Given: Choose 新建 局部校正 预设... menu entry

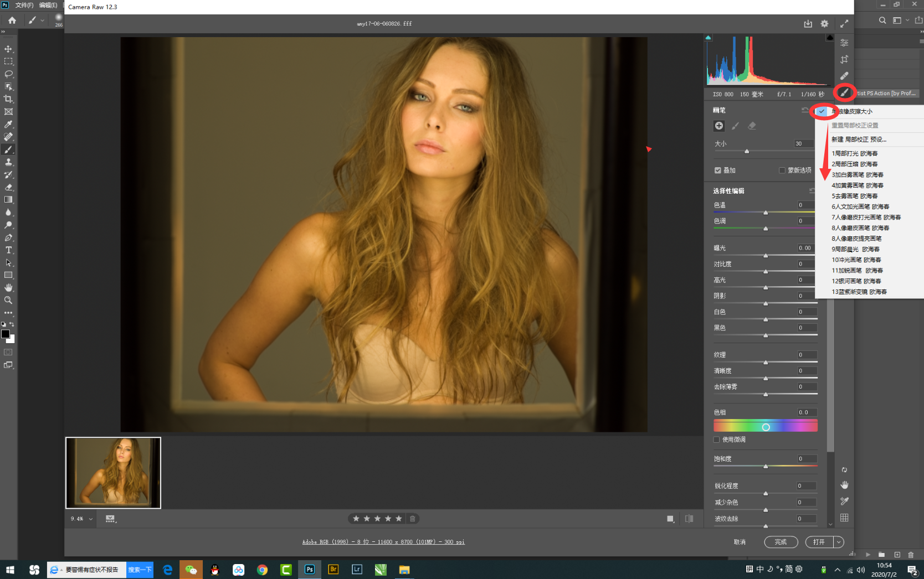Looking at the screenshot, I should click(859, 139).
